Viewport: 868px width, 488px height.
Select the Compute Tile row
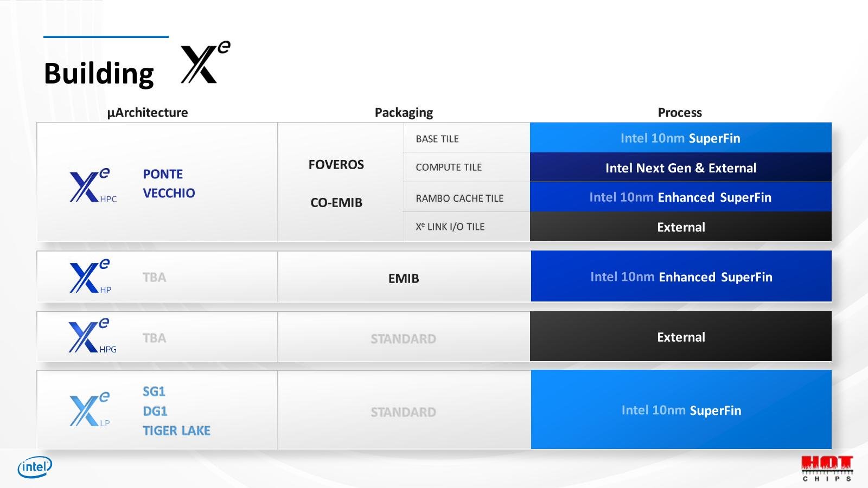467,167
